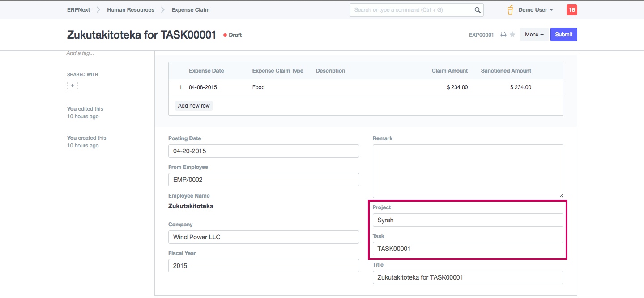Focus the search or command bar

(x=412, y=10)
